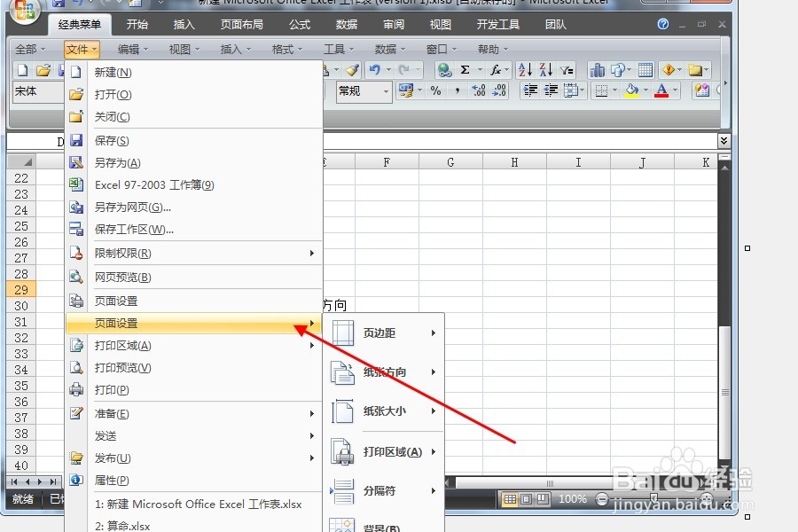Image resolution: width=798 pixels, height=532 pixels.
Task: Click the AutoSum Σ icon
Action: [465, 69]
